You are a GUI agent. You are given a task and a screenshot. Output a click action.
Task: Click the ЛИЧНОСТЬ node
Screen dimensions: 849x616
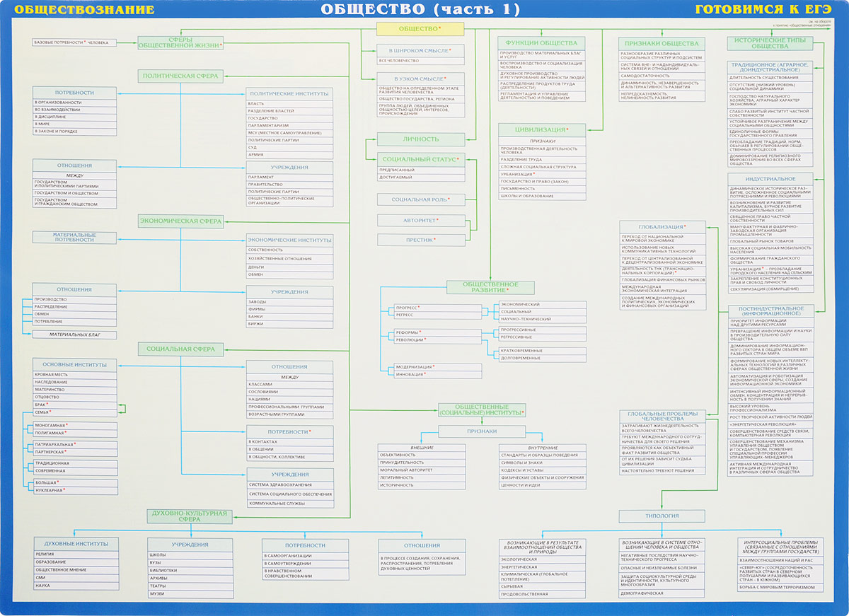pos(421,140)
